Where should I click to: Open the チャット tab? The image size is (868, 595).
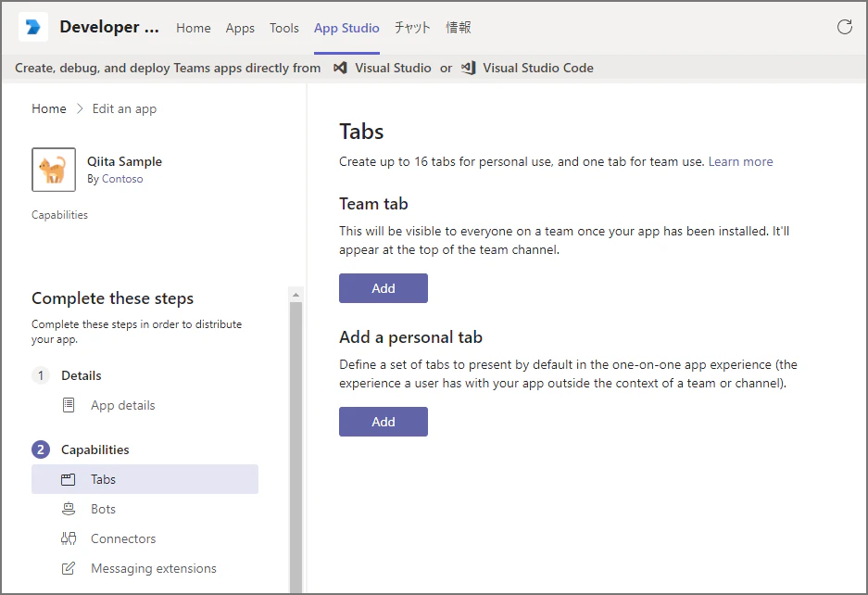[x=412, y=28]
